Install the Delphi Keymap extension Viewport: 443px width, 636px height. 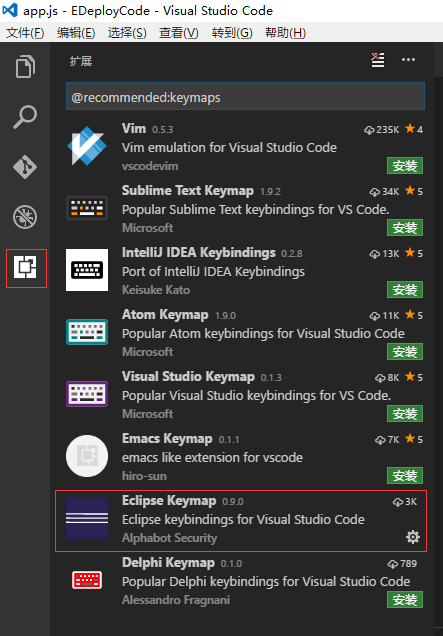(x=405, y=599)
